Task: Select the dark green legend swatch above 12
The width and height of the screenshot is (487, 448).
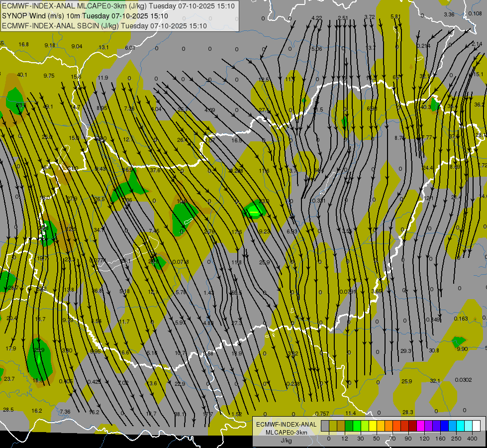Action: pos(349,426)
